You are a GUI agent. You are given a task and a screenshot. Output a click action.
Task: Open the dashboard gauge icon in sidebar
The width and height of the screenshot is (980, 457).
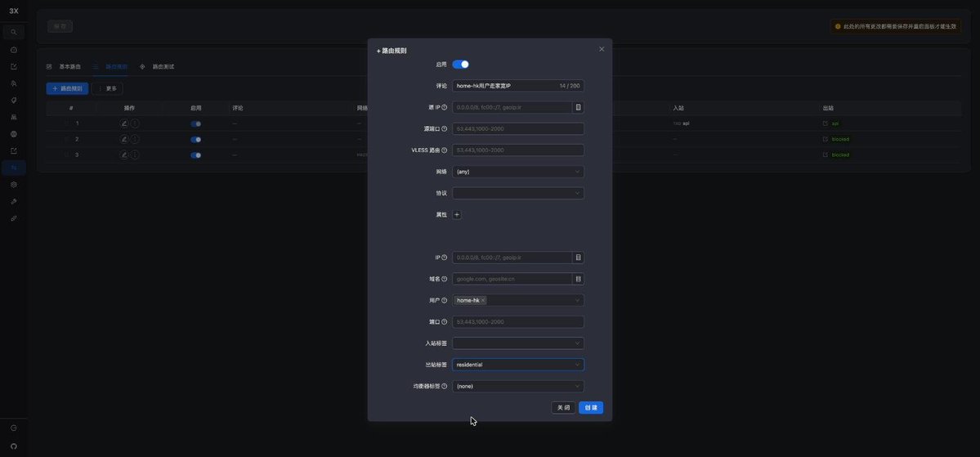14,50
